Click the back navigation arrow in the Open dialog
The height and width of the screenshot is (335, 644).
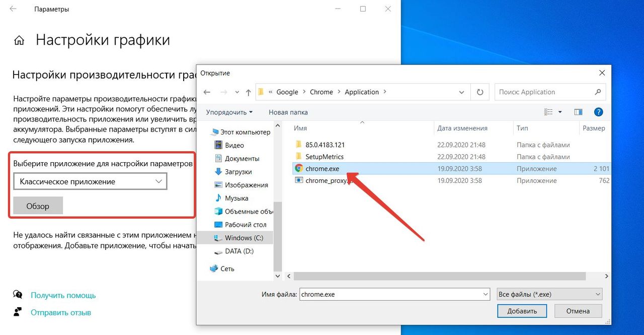pyautogui.click(x=207, y=92)
